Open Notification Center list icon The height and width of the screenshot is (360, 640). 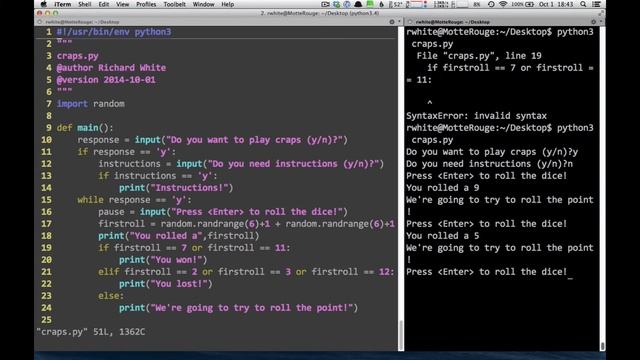click(x=596, y=4)
